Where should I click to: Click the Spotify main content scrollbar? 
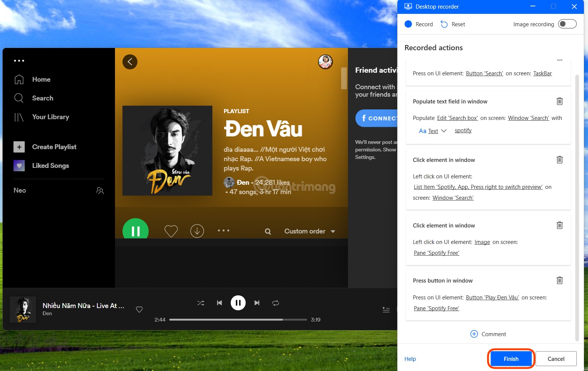click(344, 78)
